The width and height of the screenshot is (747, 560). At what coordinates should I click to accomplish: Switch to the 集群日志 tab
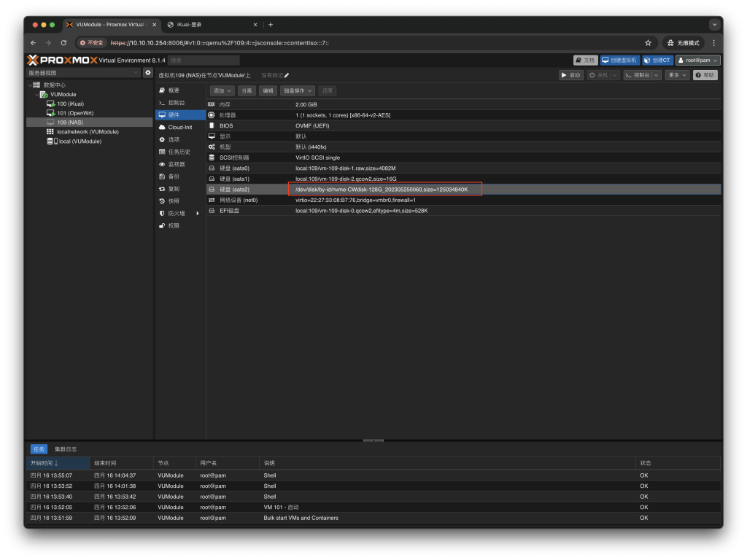tap(65, 449)
